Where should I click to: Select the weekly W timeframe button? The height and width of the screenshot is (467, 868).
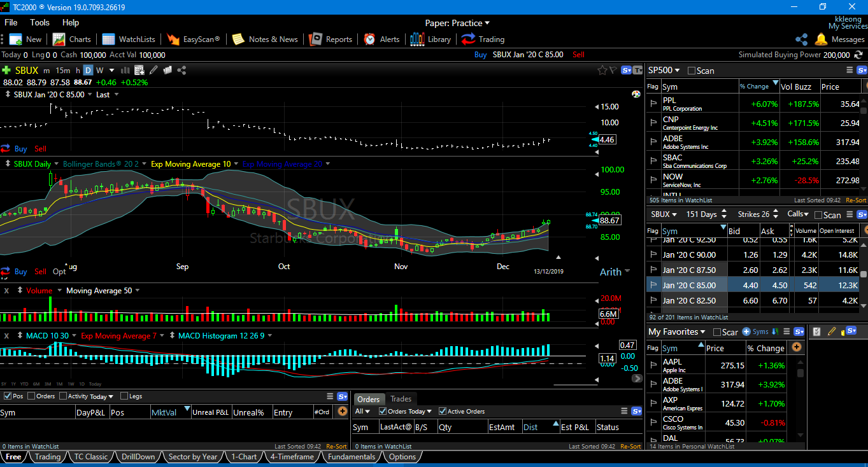pyautogui.click(x=100, y=70)
